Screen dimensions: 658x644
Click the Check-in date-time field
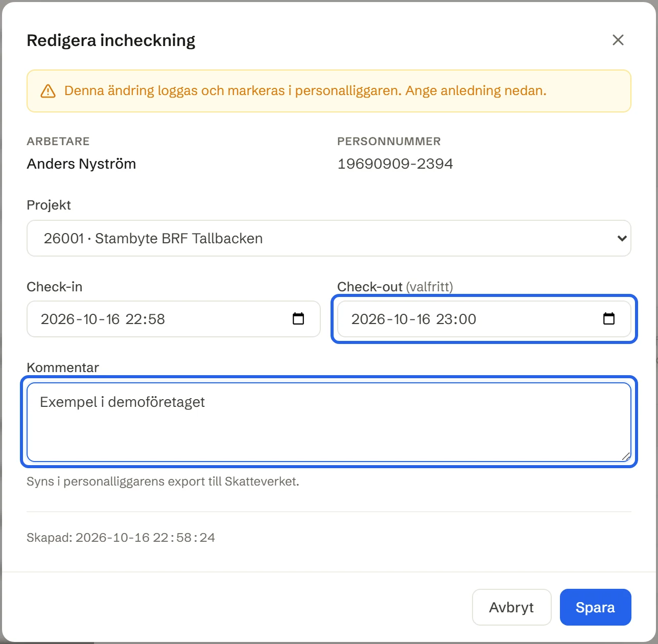coord(174,319)
